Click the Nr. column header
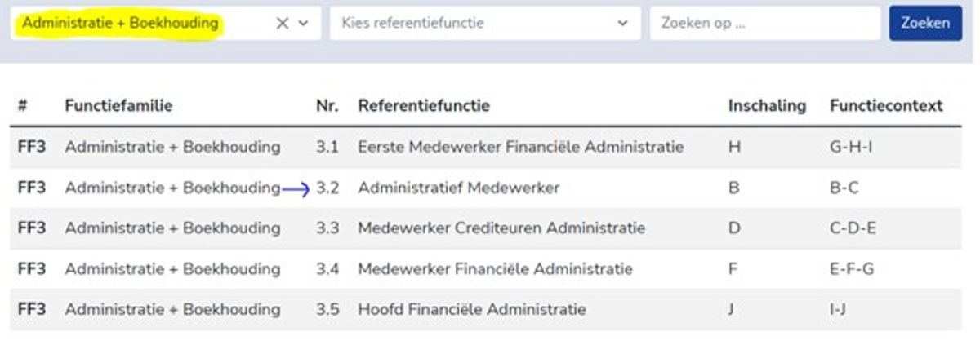Viewport: 980px width, 345px height. click(x=327, y=106)
